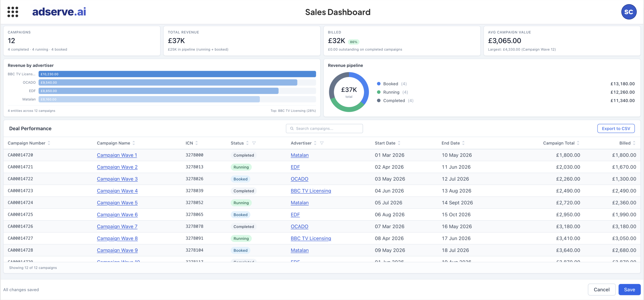Viewport: 644px width, 300px height.
Task: Open Campaign Wave 7 link
Action: tap(117, 227)
